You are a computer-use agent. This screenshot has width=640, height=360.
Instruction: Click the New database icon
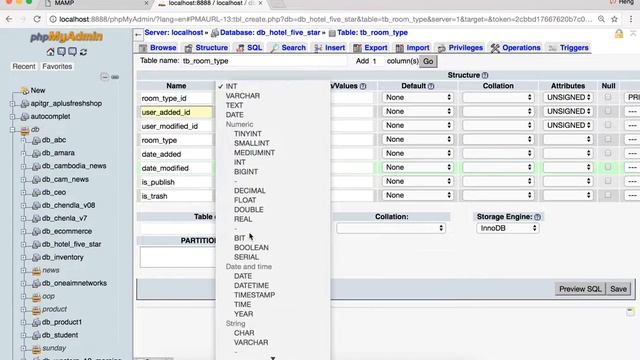pyautogui.click(x=24, y=91)
